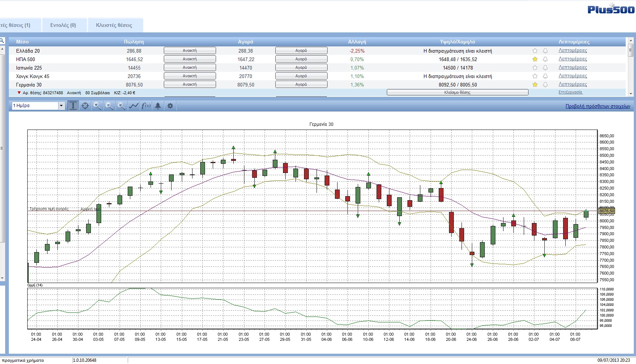Viewport: 636px width, 364px height.
Task: Click the 8076,50 current price label
Action: pyautogui.click(x=607, y=211)
